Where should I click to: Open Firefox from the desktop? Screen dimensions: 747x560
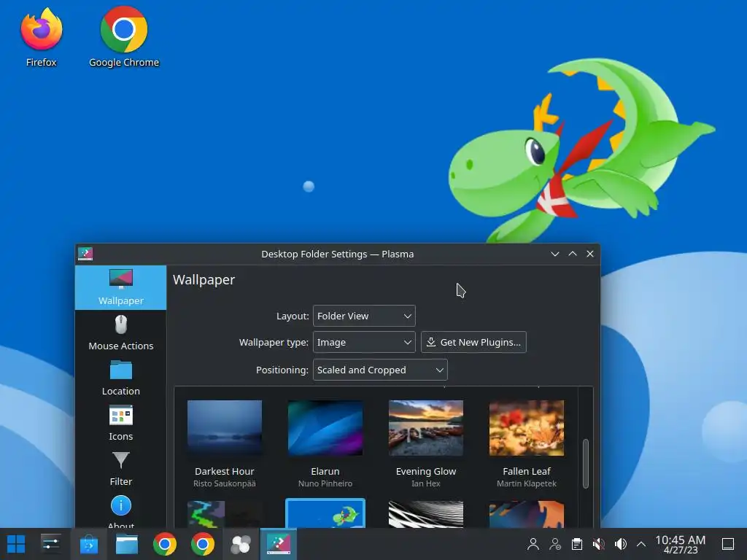point(42,36)
